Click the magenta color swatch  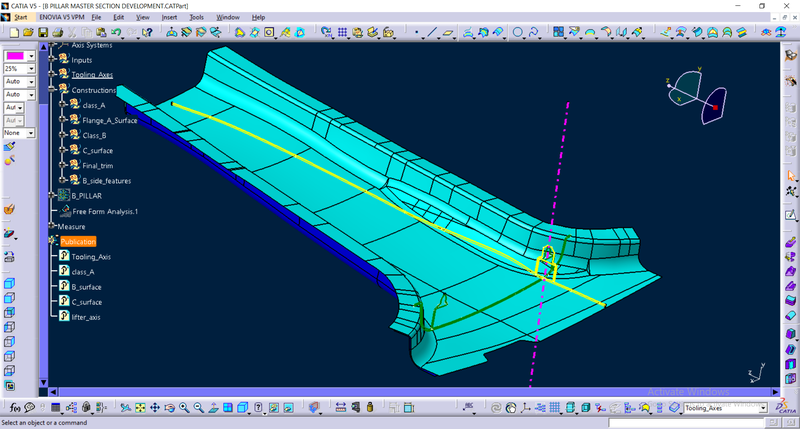pyautogui.click(x=15, y=56)
